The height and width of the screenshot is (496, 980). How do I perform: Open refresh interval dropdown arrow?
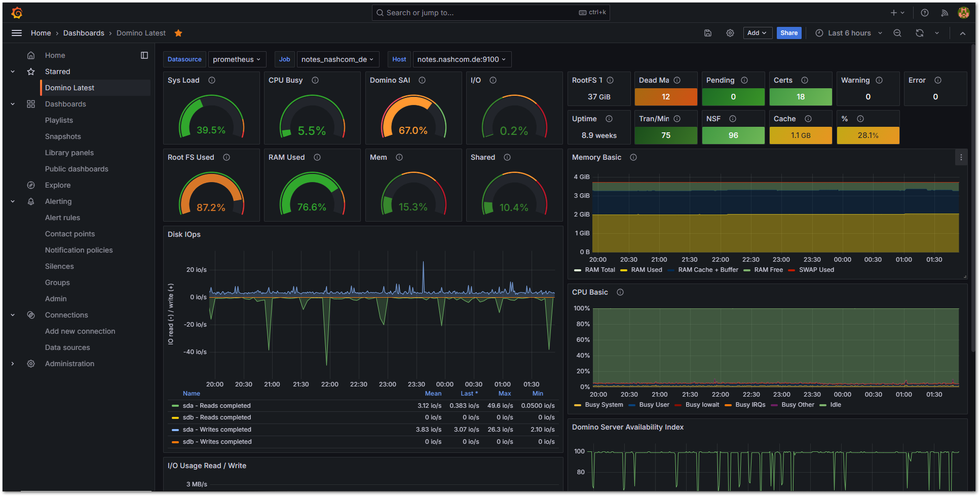pos(937,33)
